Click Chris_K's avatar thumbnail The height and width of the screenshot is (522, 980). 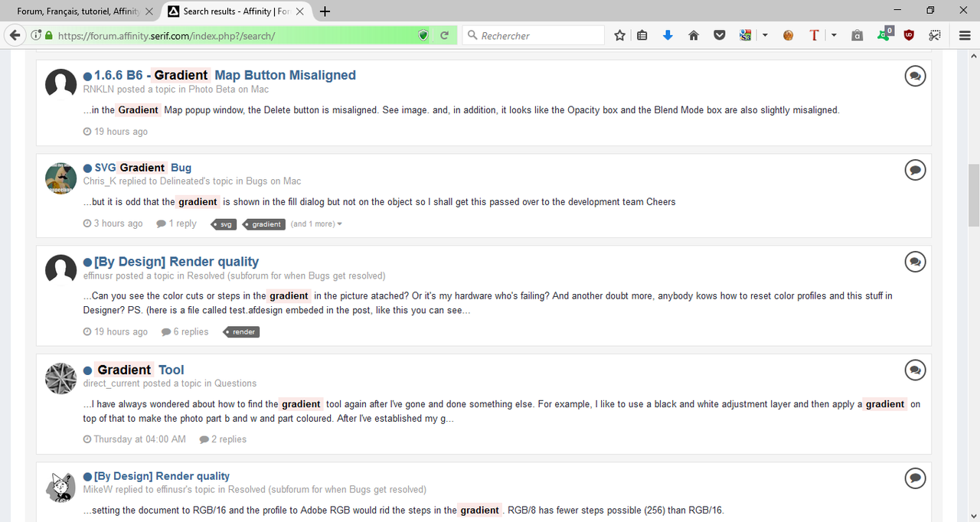[61, 178]
